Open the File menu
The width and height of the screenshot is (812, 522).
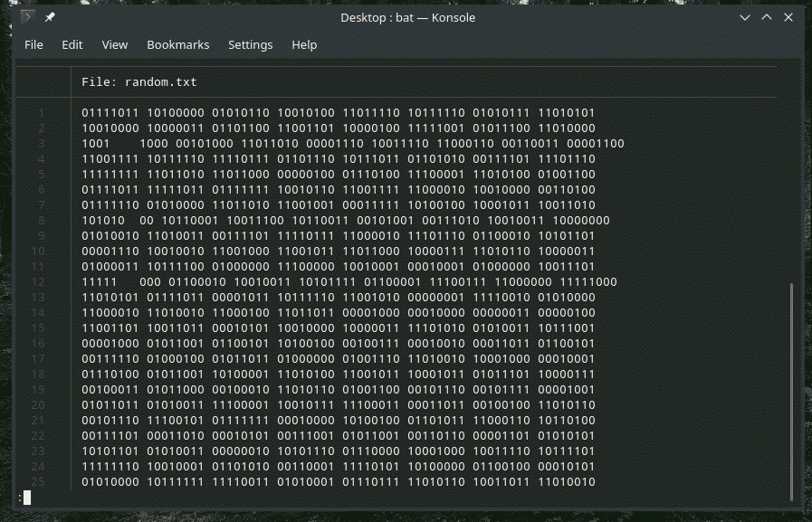[33, 44]
